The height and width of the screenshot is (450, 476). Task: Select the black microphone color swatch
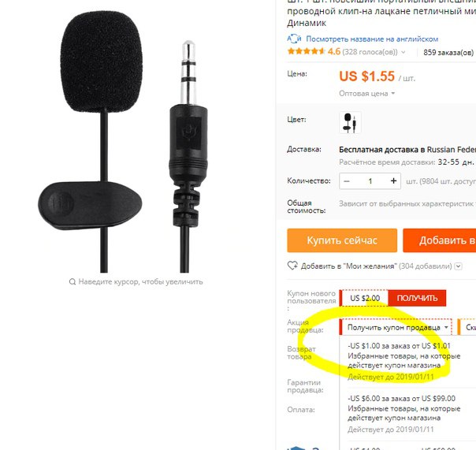pyautogui.click(x=350, y=122)
